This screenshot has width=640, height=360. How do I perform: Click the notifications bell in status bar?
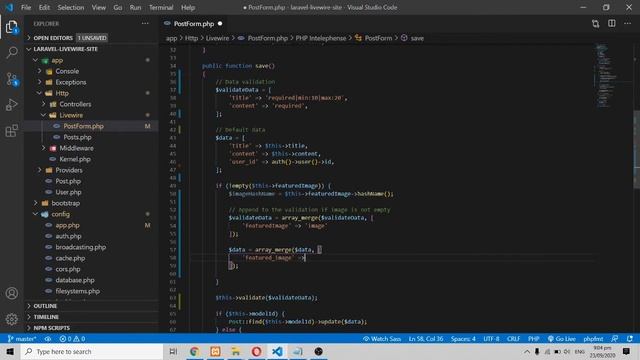pyautogui.click(x=630, y=339)
